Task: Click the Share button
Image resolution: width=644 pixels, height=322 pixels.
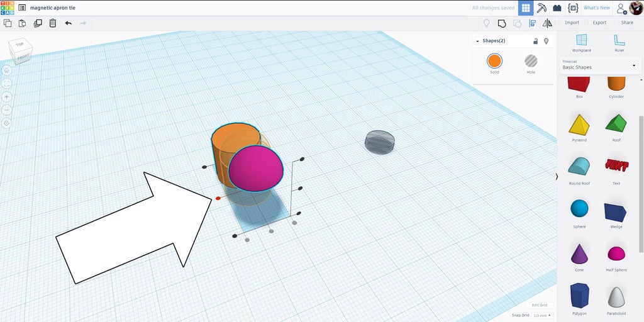Action: (627, 23)
